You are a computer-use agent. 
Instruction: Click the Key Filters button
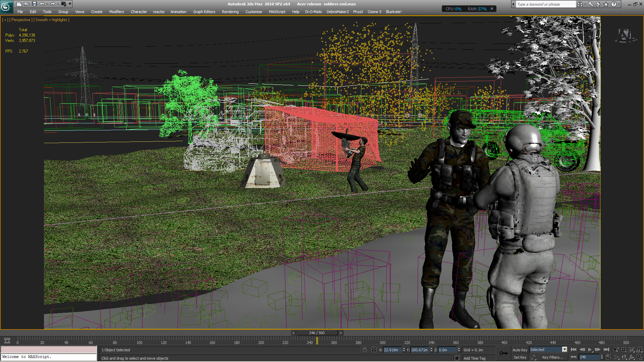[x=552, y=357]
